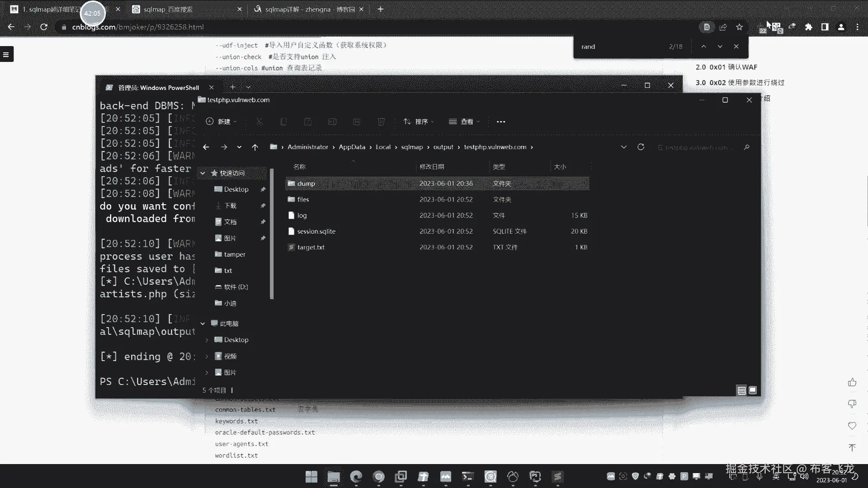
Task: Click the sqlmap breadcrumb in address path
Action: pyautogui.click(x=411, y=147)
